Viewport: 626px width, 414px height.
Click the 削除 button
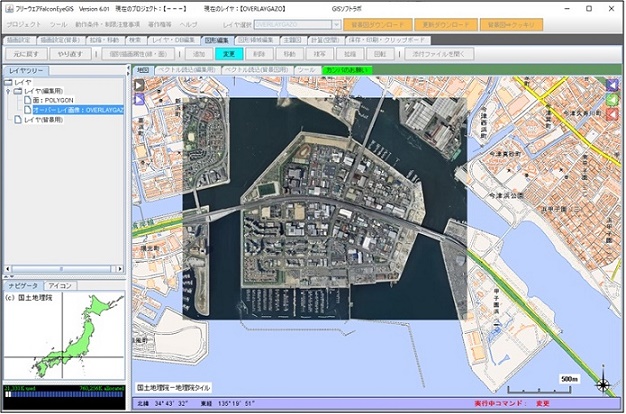click(259, 54)
